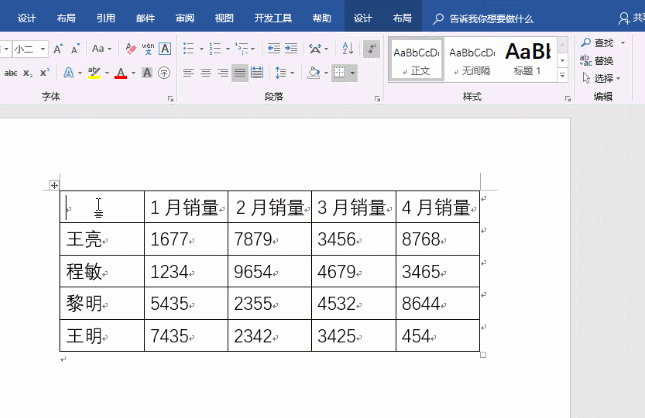Open the numbering style dropdown arrow
Viewport: 645px width, 418px height.
tap(227, 49)
